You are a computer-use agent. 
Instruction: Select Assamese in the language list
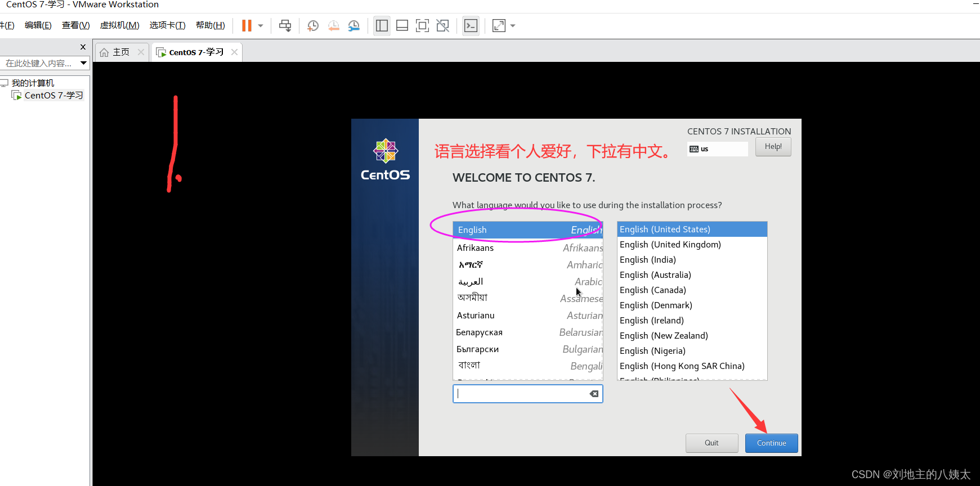pos(528,299)
